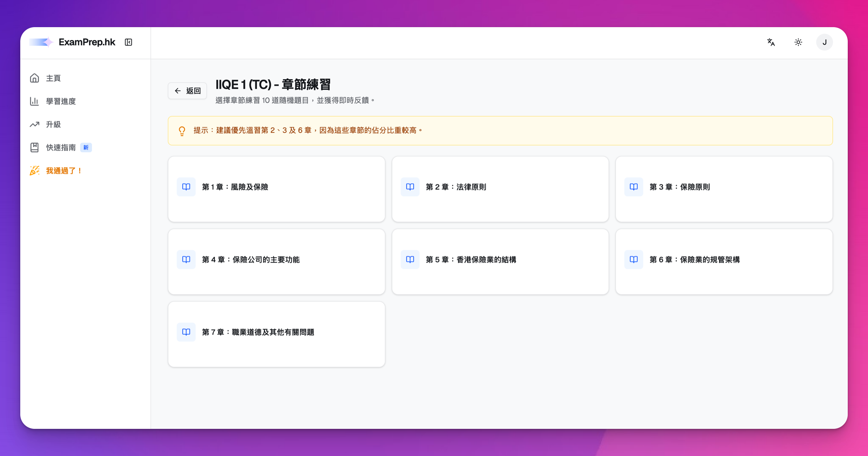Click the book icon on Chapter 1 card
Screen dimensions: 868x456
click(186, 187)
